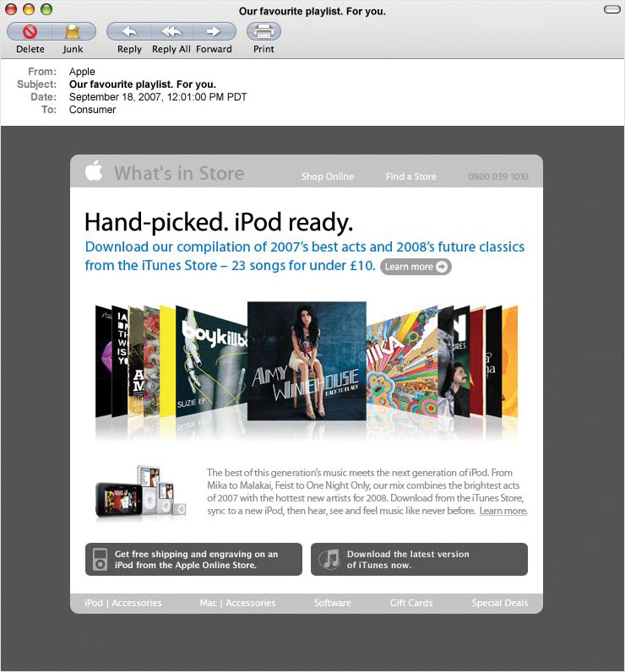Open the Special Deals footer link
Screen dimensions: 625x672
[500, 603]
